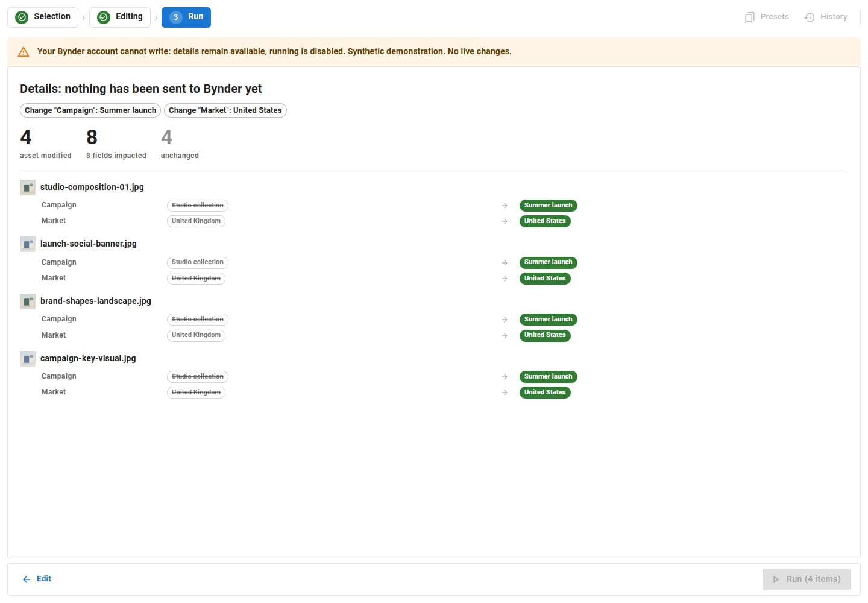868x603 pixels.
Task: Click the Run (4 items) button
Action: (x=806, y=579)
